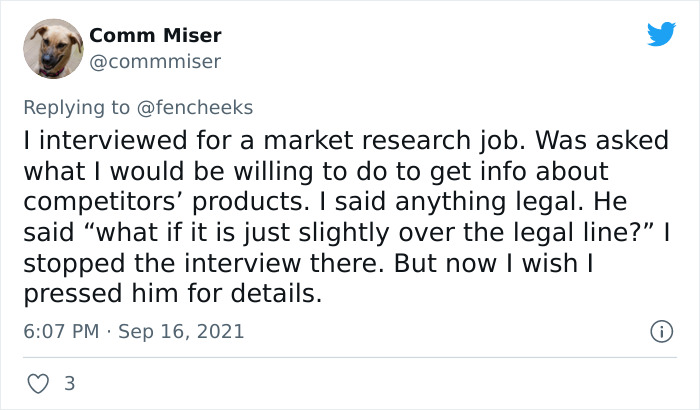700x410 pixels.
Task: Click the Twitter bird logo
Action: pos(661,34)
